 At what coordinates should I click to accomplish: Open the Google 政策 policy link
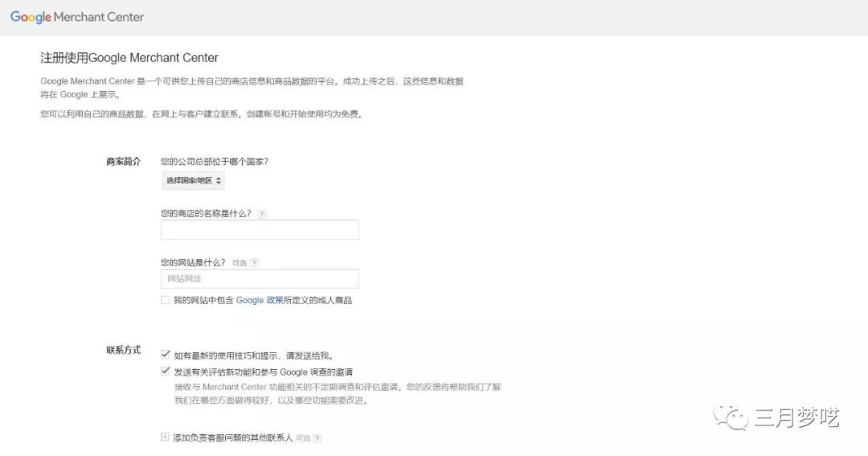coord(260,300)
